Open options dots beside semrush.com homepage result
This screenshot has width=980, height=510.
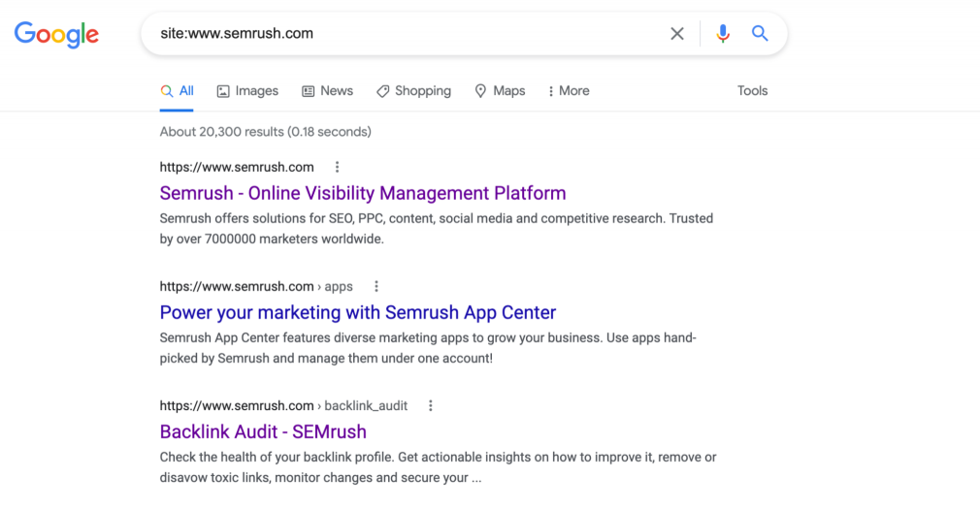(x=337, y=168)
